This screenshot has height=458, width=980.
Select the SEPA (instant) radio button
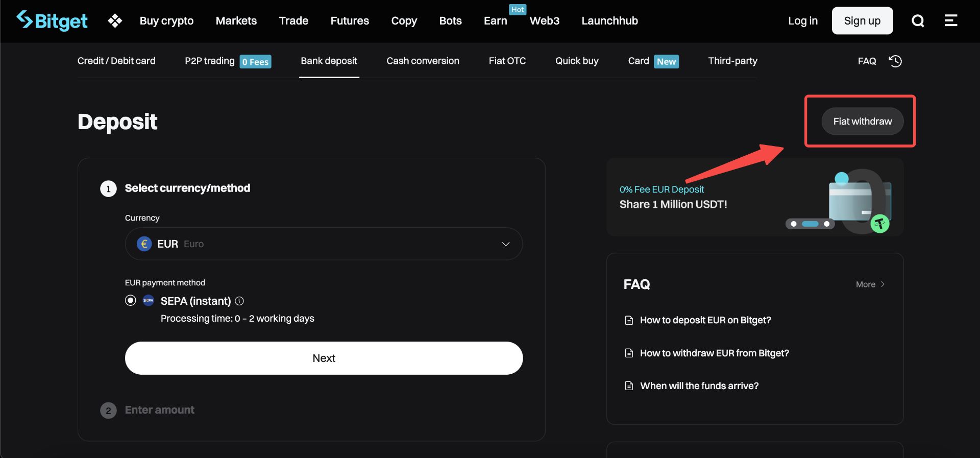(131, 301)
